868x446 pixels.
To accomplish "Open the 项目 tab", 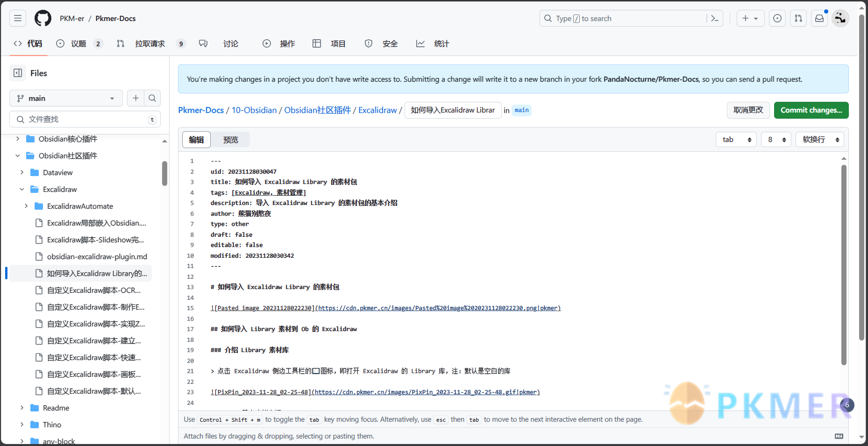I will click(x=329, y=43).
